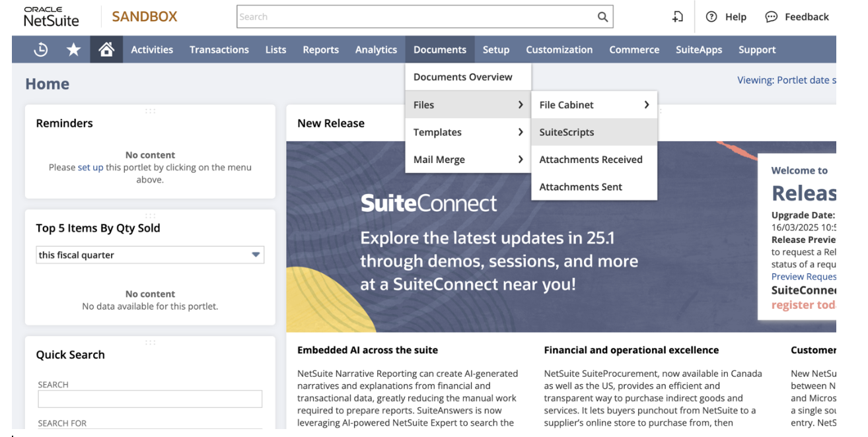Viewport: 868px width, 437px height.
Task: Select Documents Overview menu entry
Action: 468,77
